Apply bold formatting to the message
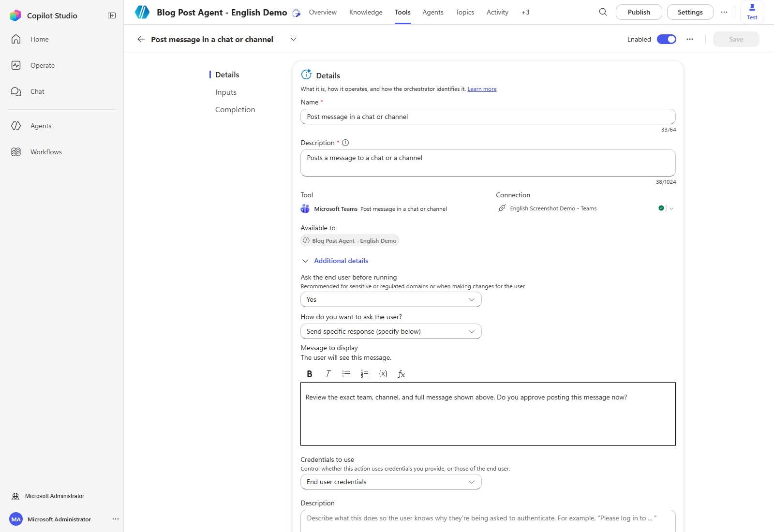 tap(310, 374)
